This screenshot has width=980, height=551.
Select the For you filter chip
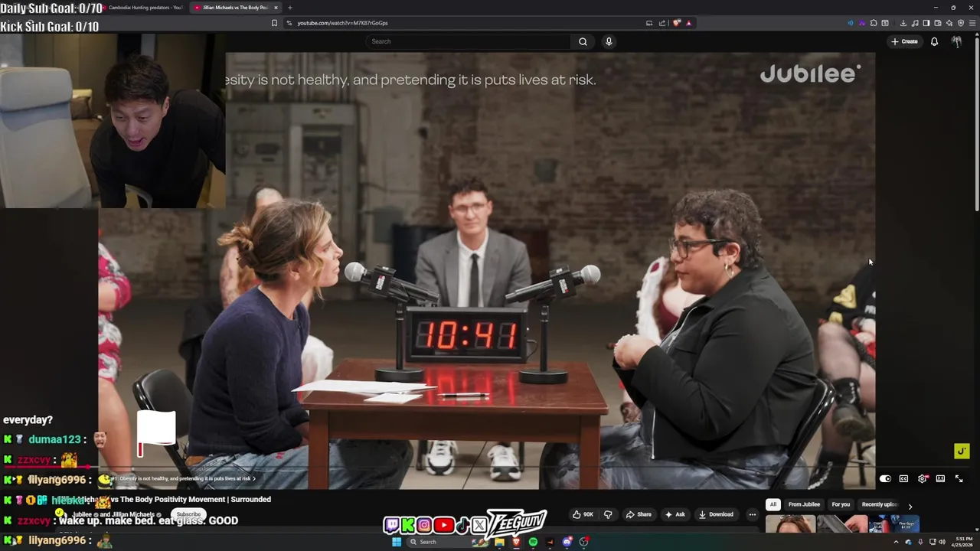pos(841,504)
